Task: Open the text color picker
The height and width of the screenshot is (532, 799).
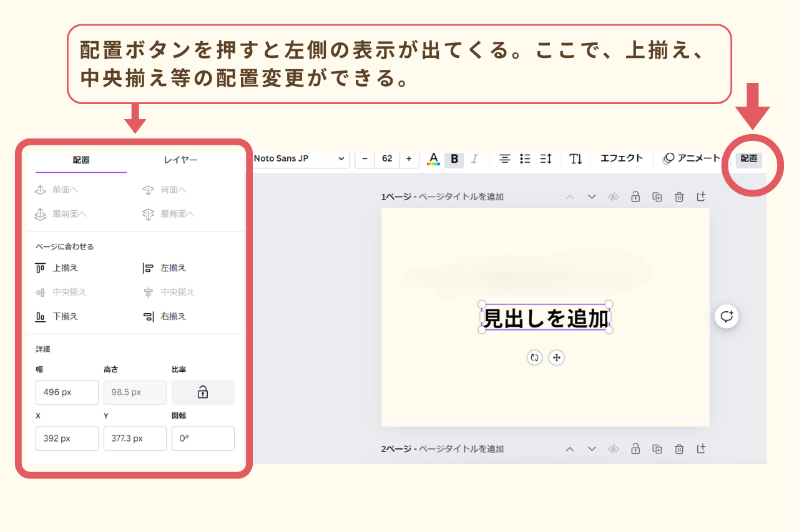Action: [433, 158]
